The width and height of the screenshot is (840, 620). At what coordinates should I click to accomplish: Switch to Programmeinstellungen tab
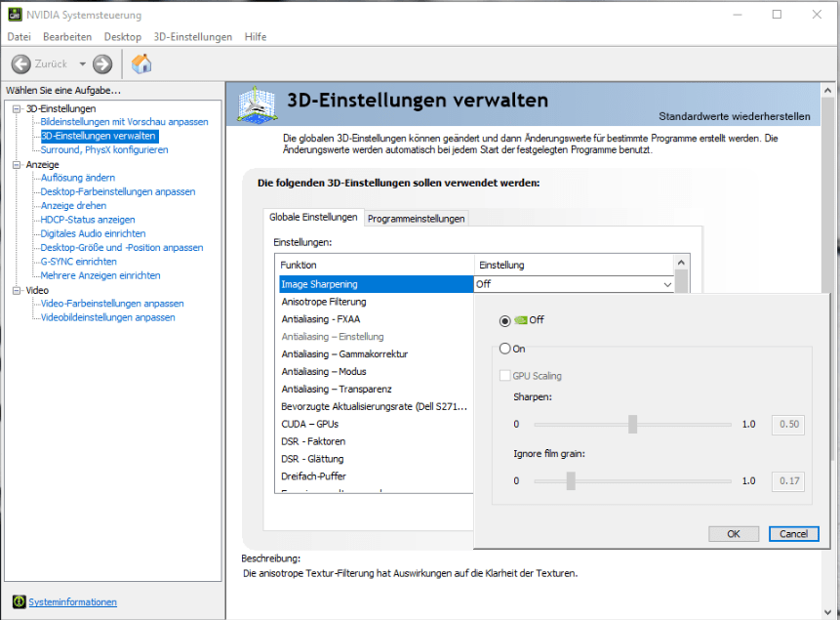coord(417,219)
